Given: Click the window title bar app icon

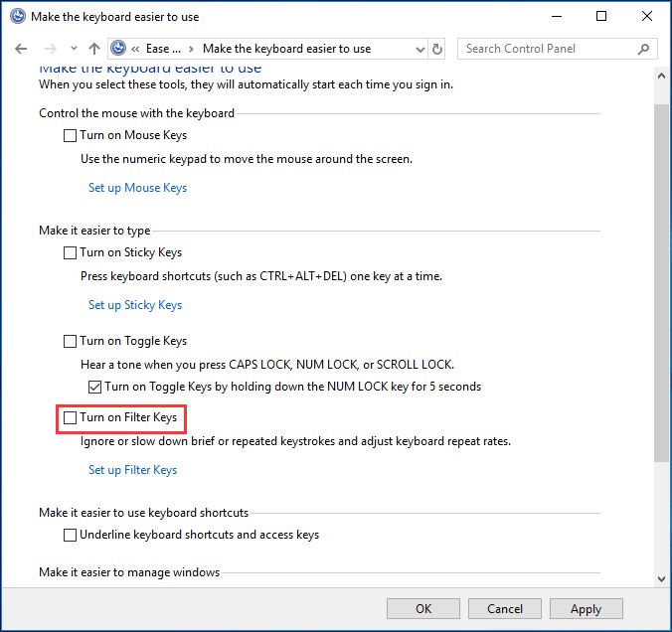Looking at the screenshot, I should 17,16.
